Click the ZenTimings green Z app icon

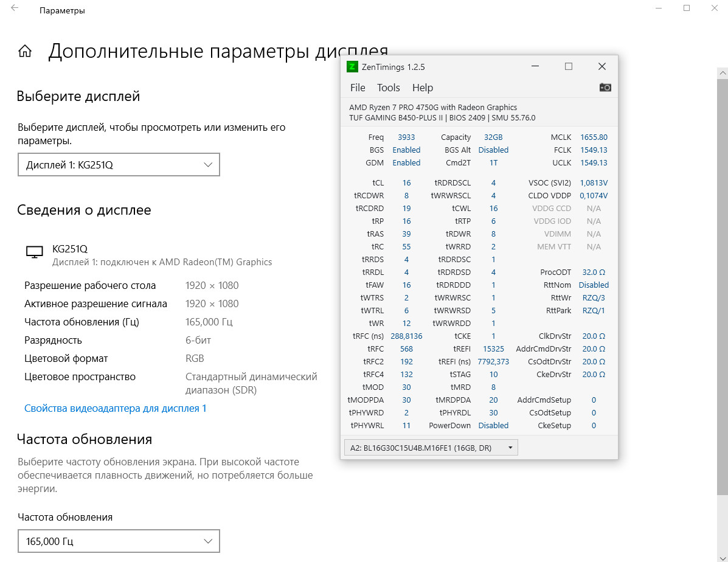point(352,67)
